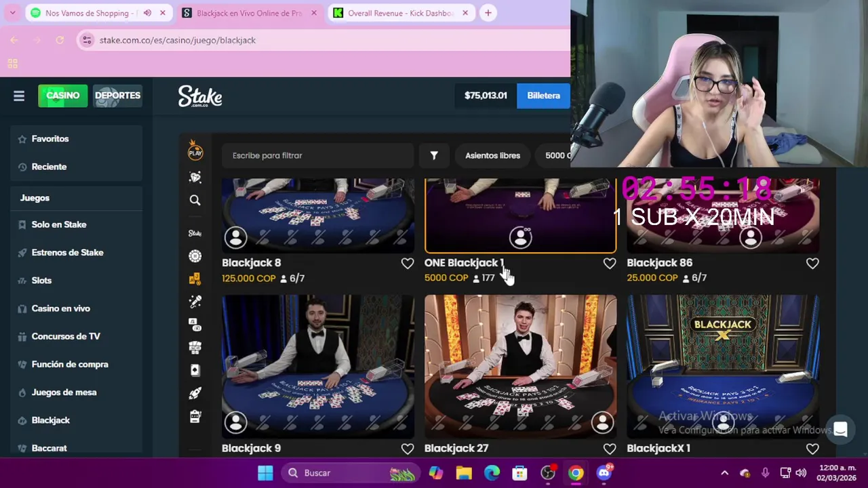Open Blackjack 8 table thumbnail
This screenshot has height=488, width=868.
pyautogui.click(x=318, y=216)
